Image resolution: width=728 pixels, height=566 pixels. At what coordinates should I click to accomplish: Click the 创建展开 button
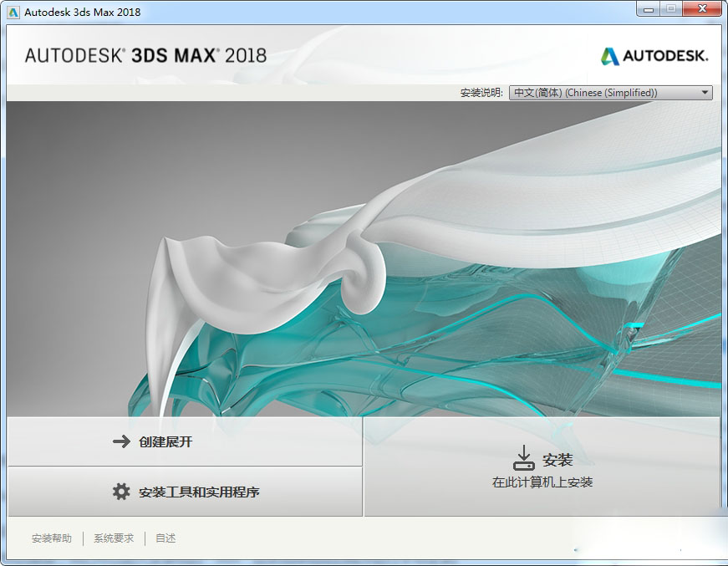185,441
